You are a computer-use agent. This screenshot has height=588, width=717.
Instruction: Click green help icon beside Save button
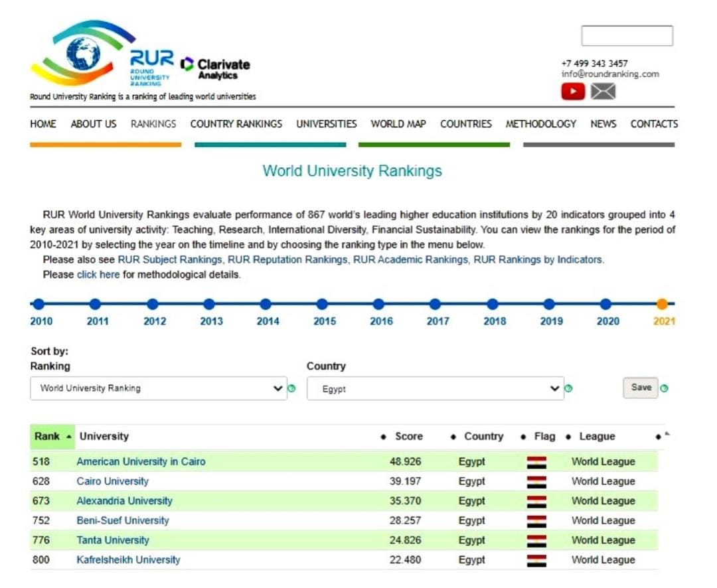coord(664,388)
